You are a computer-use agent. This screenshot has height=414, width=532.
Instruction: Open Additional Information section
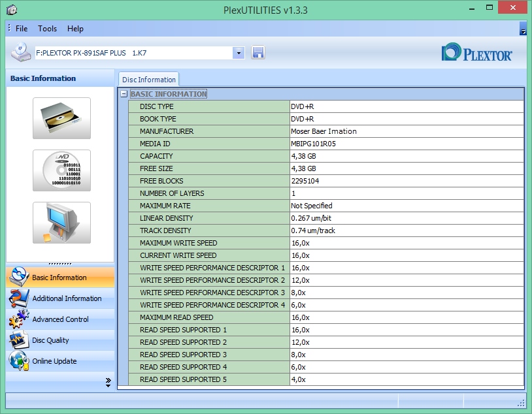(x=67, y=298)
